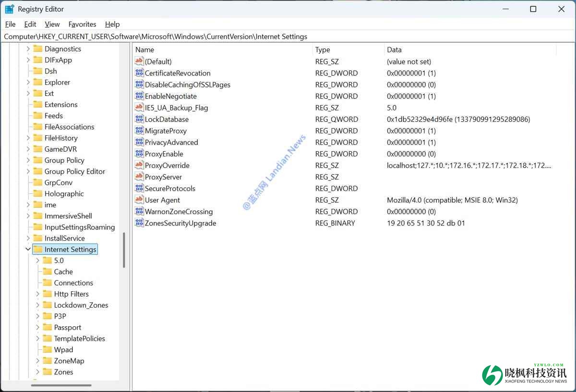Expand the Group Policy key
This screenshot has width=576, height=392.
click(28, 160)
